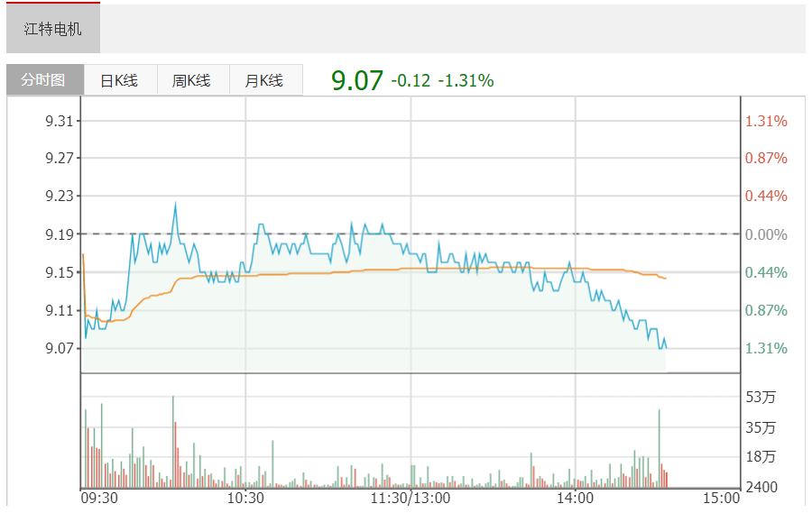Switch to the 分时图 tab
This screenshot has height=513, width=812.
click(x=45, y=79)
